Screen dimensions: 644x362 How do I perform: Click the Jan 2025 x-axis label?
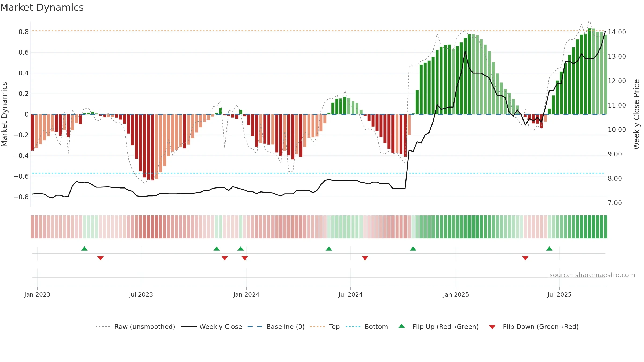[x=456, y=294]
